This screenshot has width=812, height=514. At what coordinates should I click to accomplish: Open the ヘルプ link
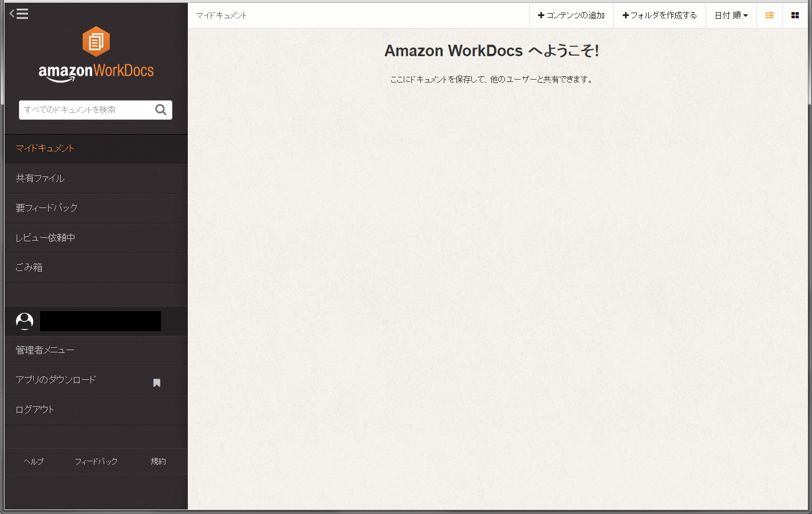[34, 461]
